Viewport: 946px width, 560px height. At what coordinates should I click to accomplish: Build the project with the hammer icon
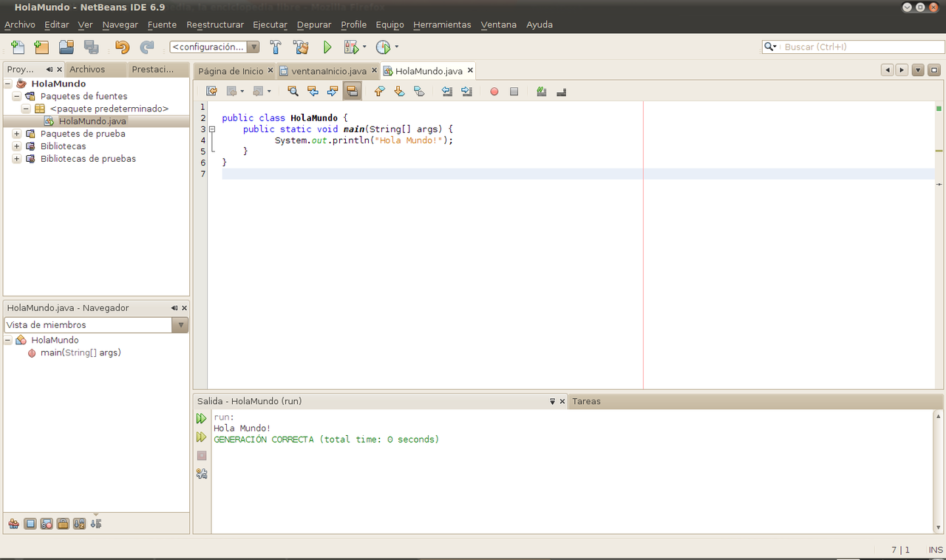275,47
